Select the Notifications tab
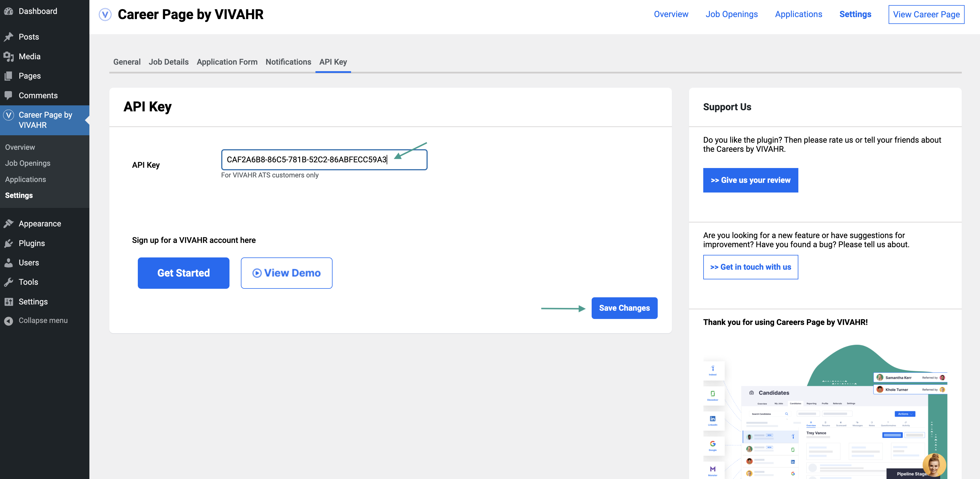This screenshot has height=479, width=980. [x=288, y=62]
